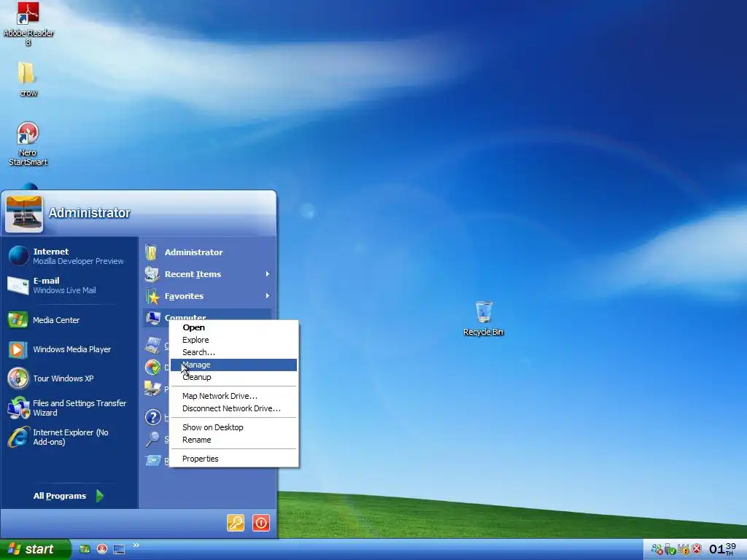Click the colorful default programs icon
This screenshot has height=560, width=747.
(153, 367)
